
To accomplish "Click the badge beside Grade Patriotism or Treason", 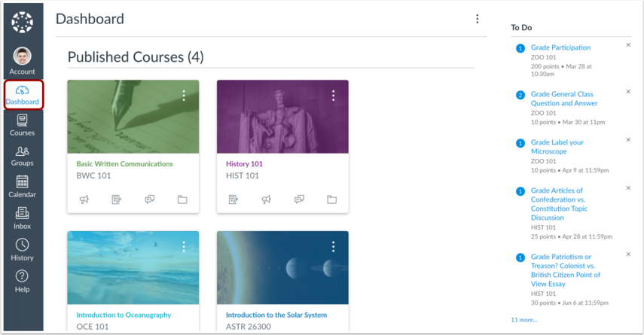I will 520,257.
